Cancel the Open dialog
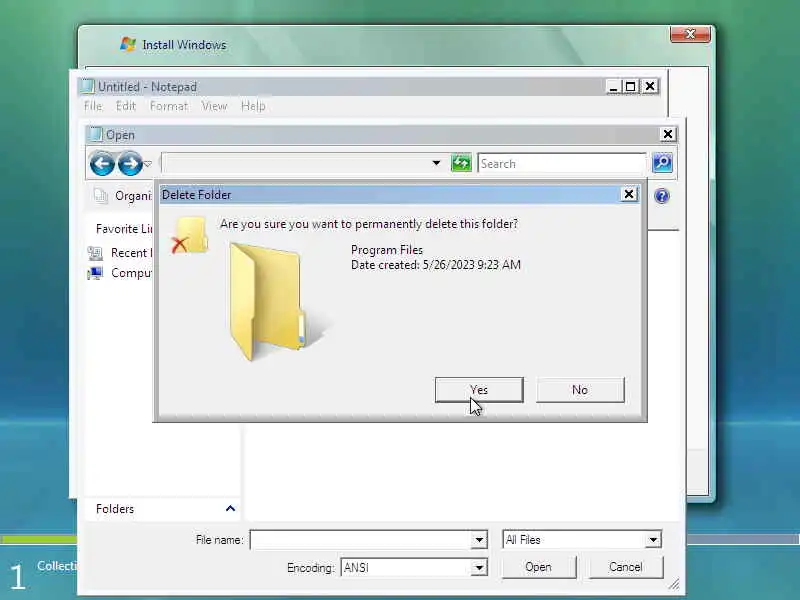The image size is (800, 600). (x=626, y=567)
